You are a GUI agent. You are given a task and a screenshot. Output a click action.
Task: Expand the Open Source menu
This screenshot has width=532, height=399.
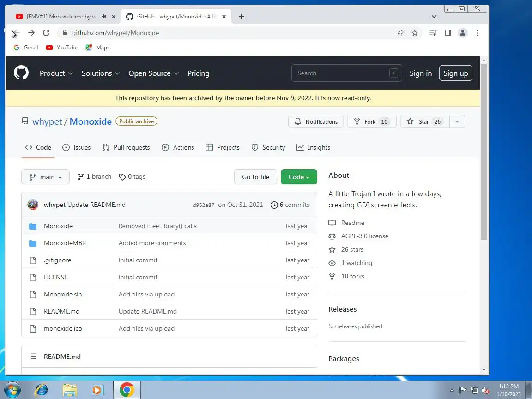tap(153, 73)
